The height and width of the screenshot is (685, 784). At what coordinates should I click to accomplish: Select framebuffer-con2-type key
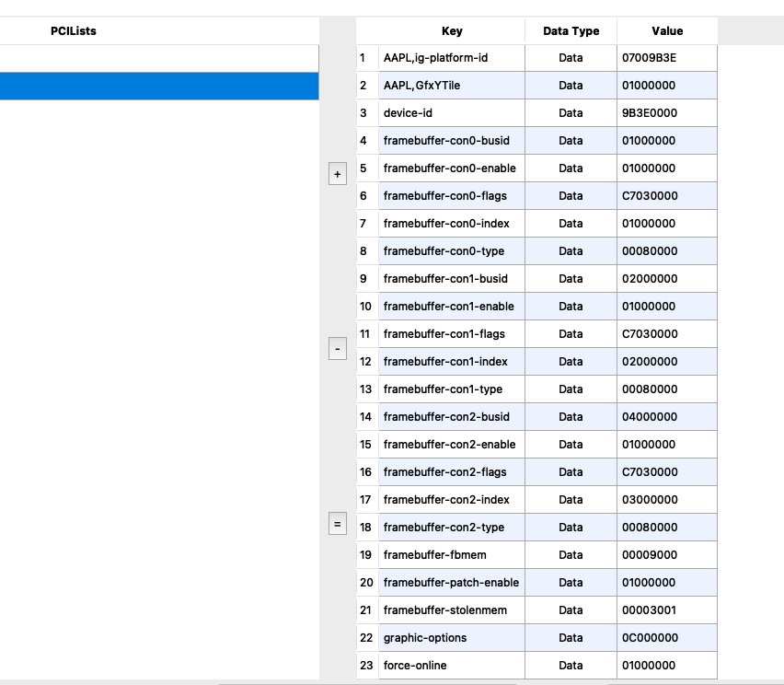pyautogui.click(x=452, y=528)
